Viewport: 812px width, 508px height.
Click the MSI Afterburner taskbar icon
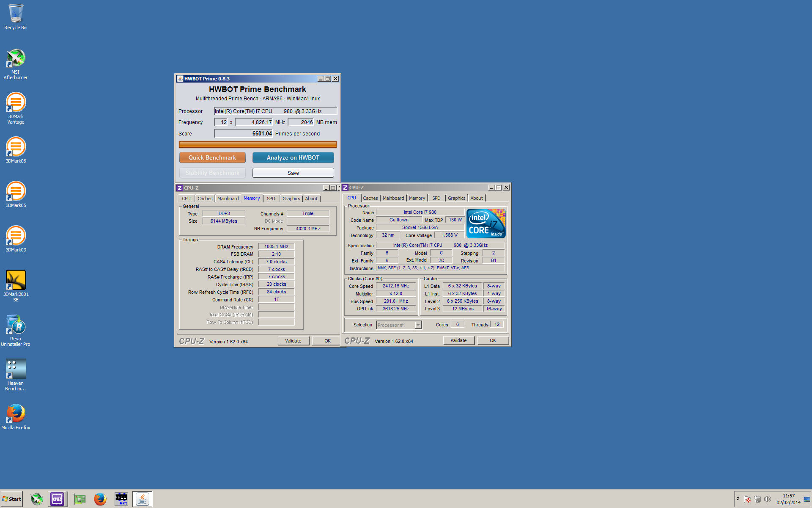(37, 499)
